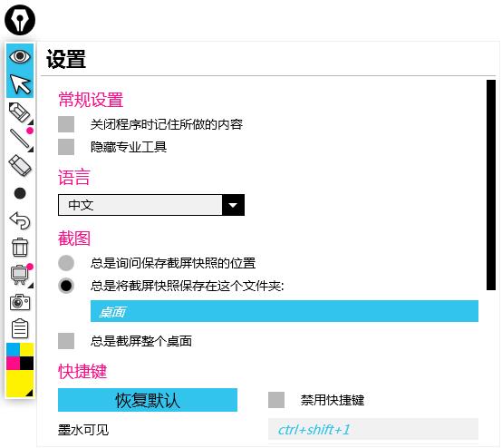Viewport: 502px width, 448px height.
Task: Open the brush size dot
Action: (20, 193)
